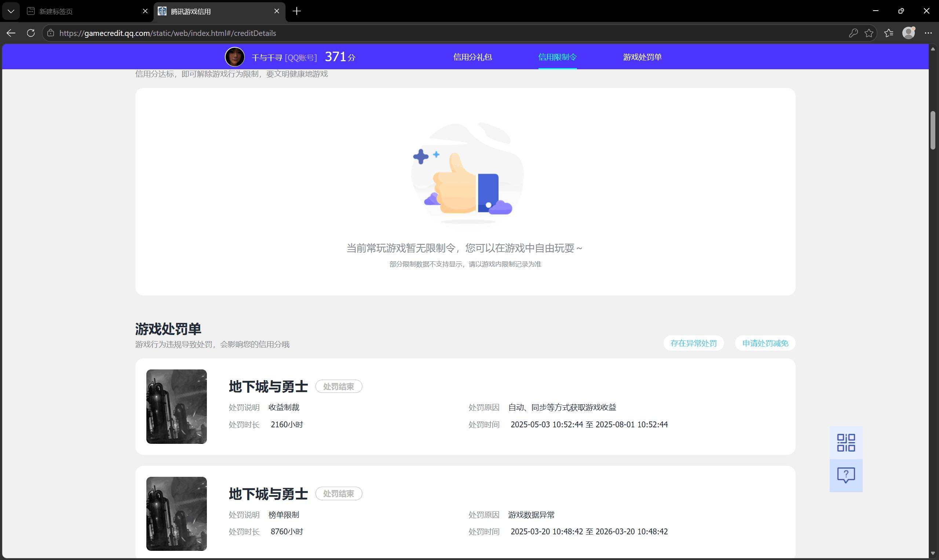The width and height of the screenshot is (939, 560).
Task: Open the tab list dropdown arrow
Action: tap(11, 11)
